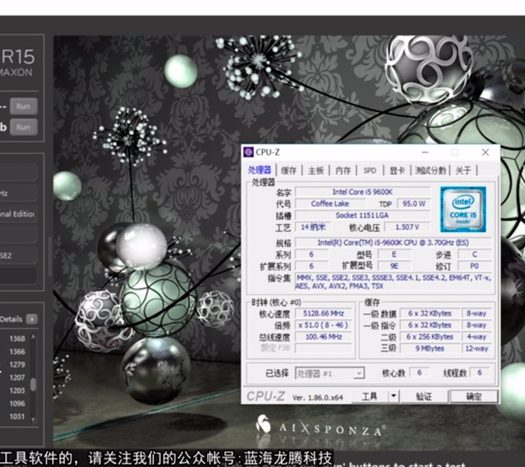Click the 9 MBytes L3 cache value
This screenshot has height=467, width=525.
(430, 348)
